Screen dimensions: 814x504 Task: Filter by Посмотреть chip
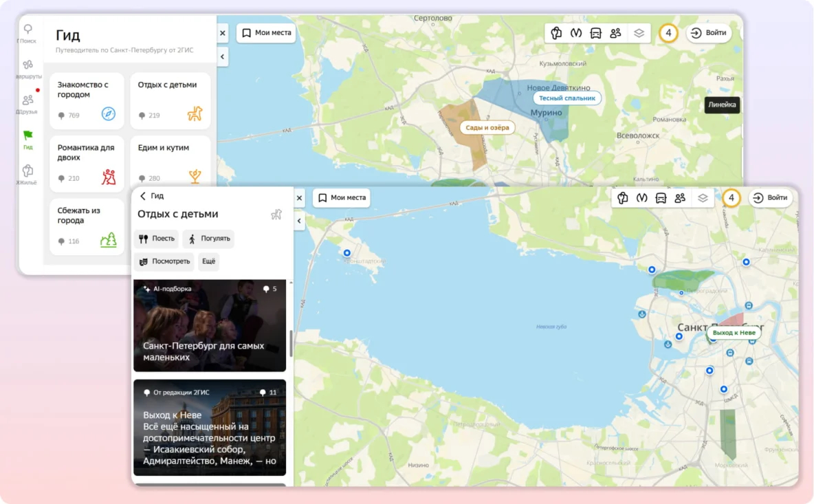164,261
